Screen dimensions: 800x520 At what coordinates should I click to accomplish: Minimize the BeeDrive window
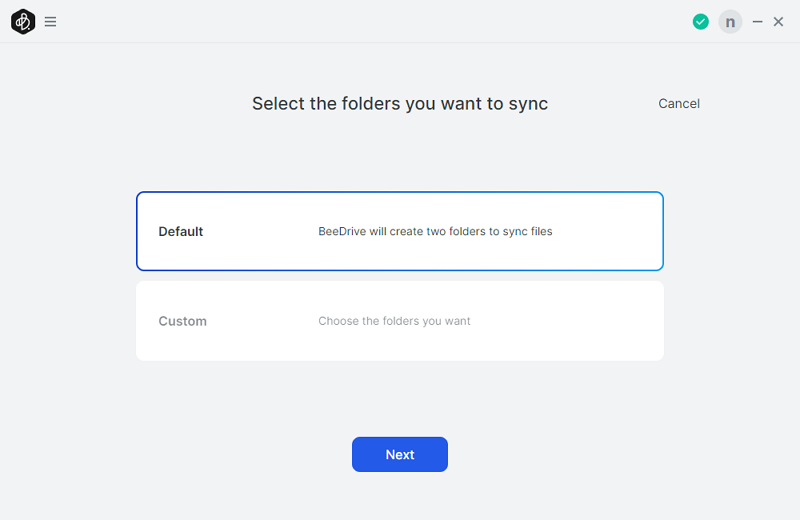click(757, 21)
